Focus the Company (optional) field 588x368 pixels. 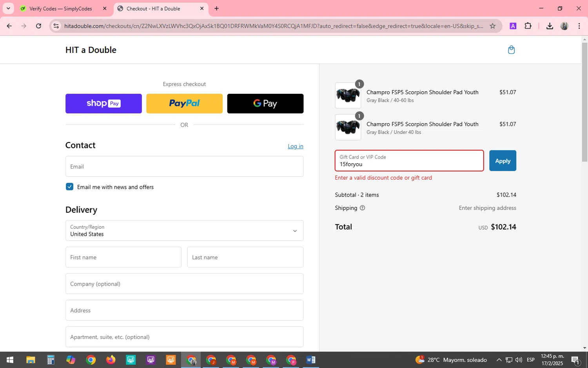(x=184, y=284)
